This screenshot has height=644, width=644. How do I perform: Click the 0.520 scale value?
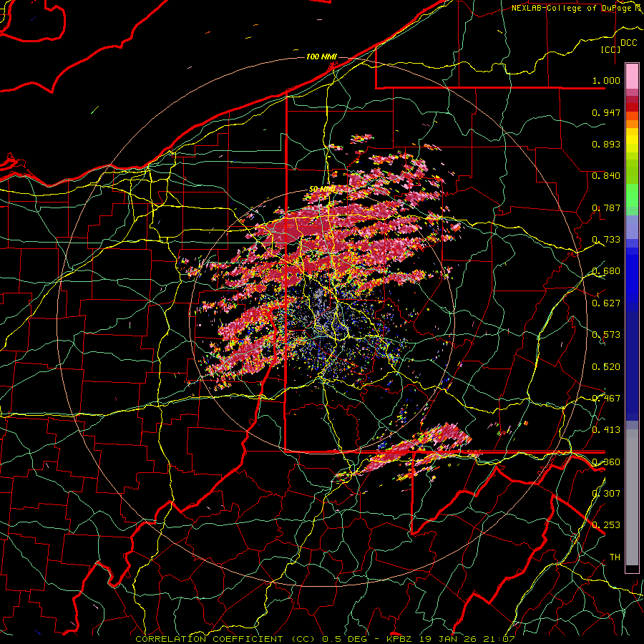pos(606,366)
